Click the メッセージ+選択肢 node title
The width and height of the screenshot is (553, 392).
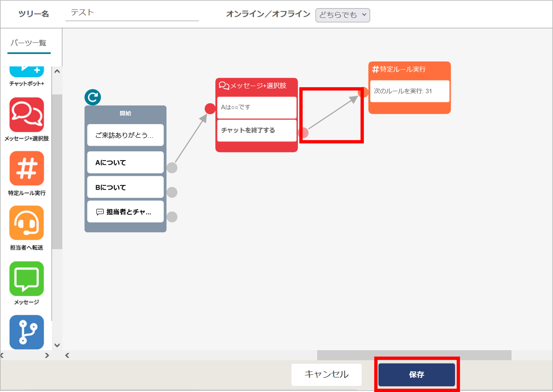point(258,86)
